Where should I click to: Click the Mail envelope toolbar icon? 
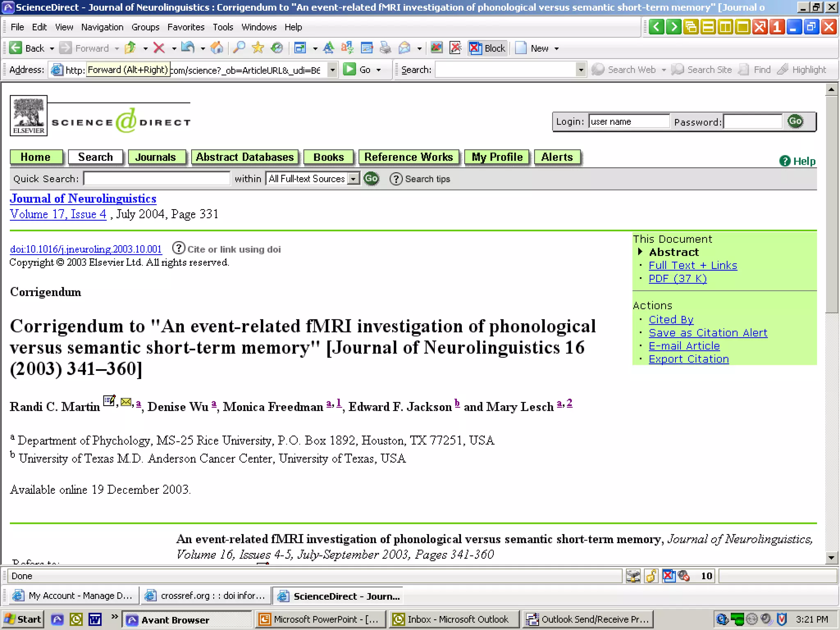[x=404, y=48]
